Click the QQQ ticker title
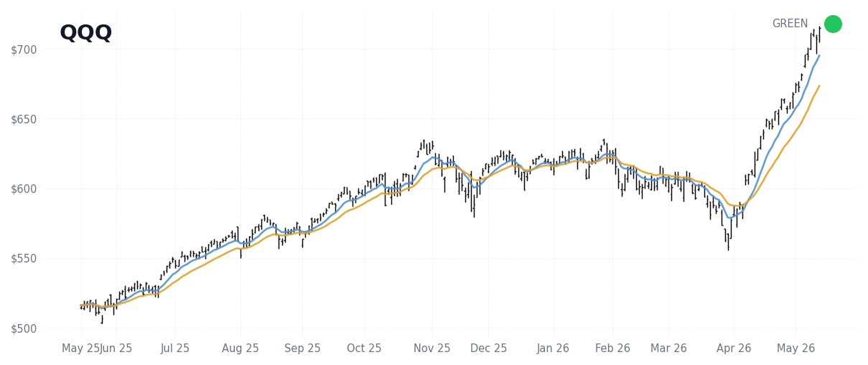The width and height of the screenshot is (868, 365). 86,33
